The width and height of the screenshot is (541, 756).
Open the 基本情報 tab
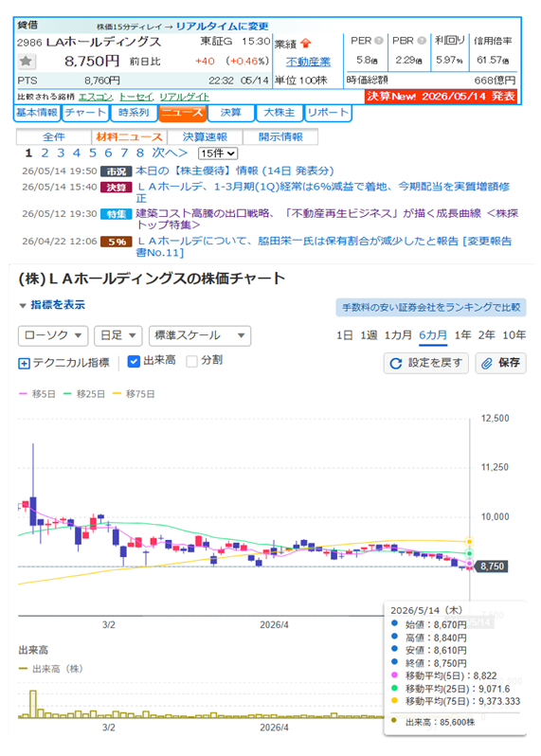(37, 113)
